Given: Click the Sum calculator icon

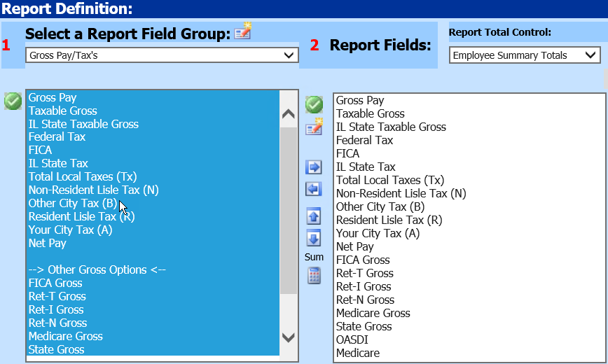Looking at the screenshot, I should click(x=314, y=275).
